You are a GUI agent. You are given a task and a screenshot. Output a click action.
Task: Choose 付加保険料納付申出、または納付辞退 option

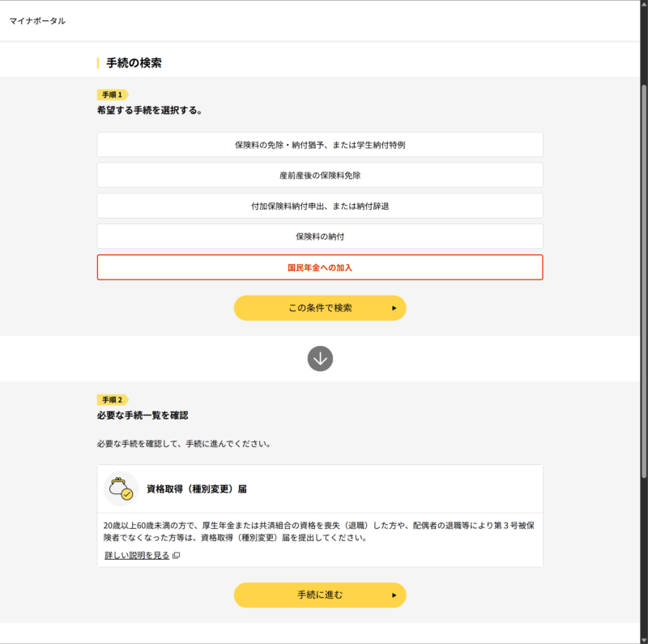320,206
